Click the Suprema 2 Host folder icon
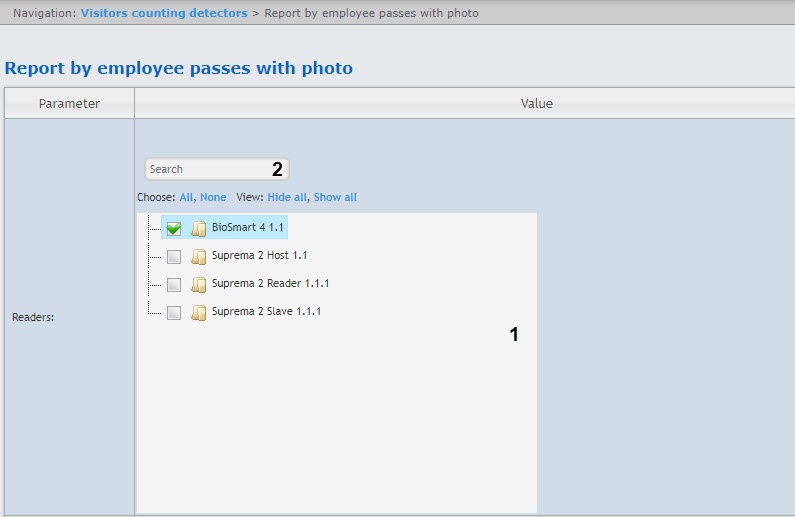Screen dimensions: 795x517 click(x=198, y=256)
